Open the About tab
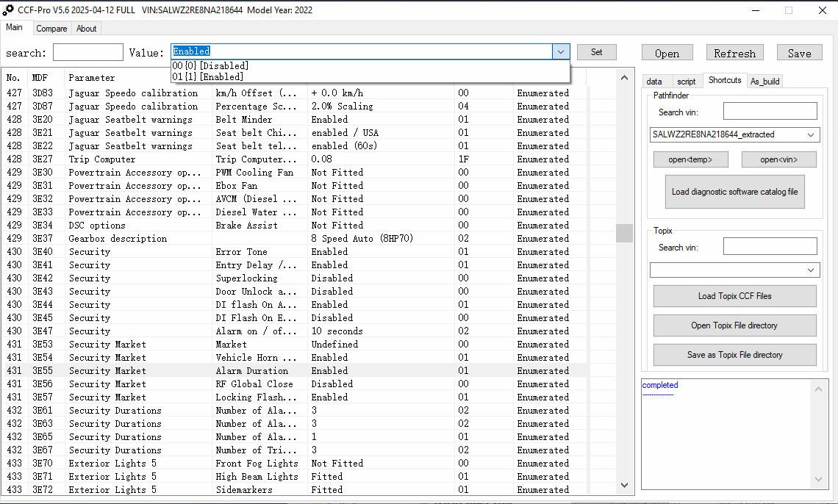This screenshot has height=504, width=838. pos(86,29)
